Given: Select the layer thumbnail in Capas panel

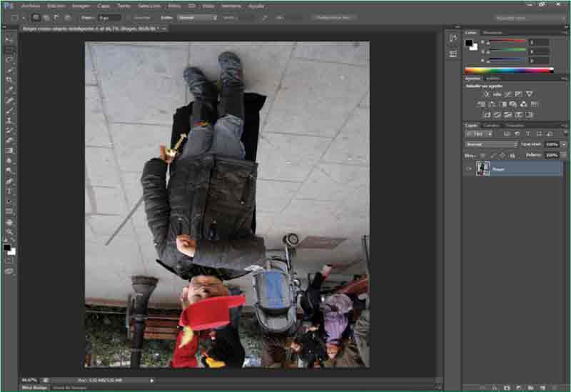Looking at the screenshot, I should [x=482, y=169].
